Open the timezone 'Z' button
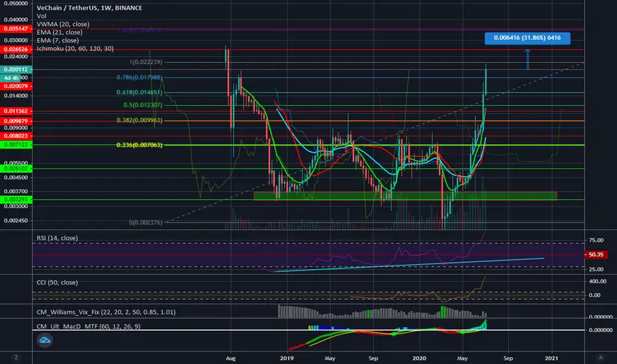Image resolution: width=617 pixels, height=364 pixels. [16, 357]
